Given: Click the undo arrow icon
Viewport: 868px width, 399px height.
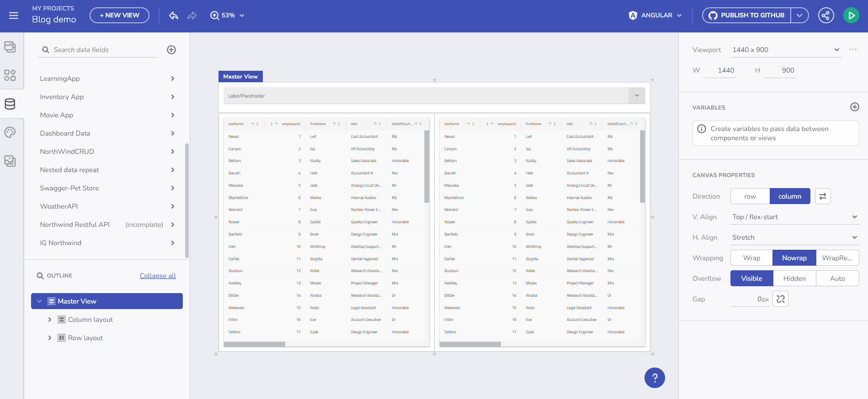Looking at the screenshot, I should pyautogui.click(x=173, y=16).
